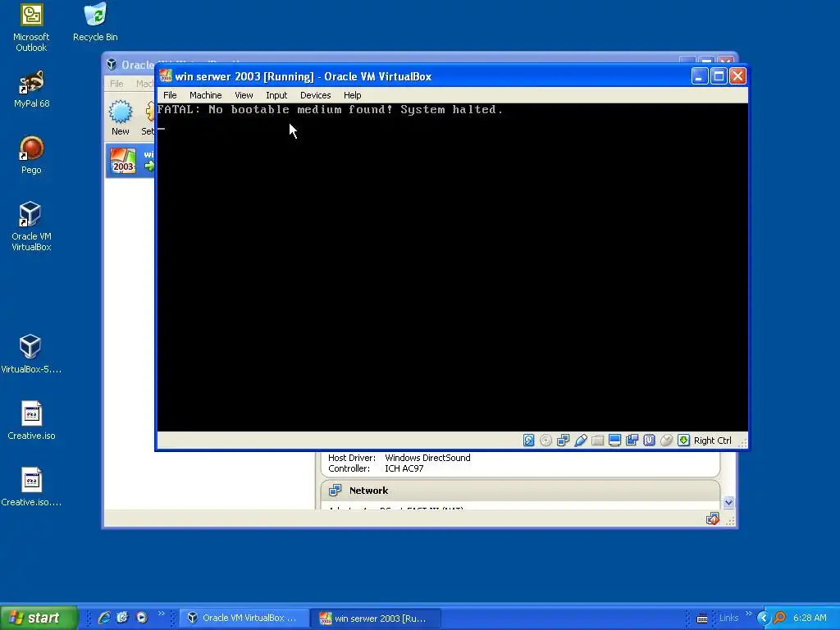Click the shared folders indicator icon
The image size is (840, 630).
(x=597, y=441)
